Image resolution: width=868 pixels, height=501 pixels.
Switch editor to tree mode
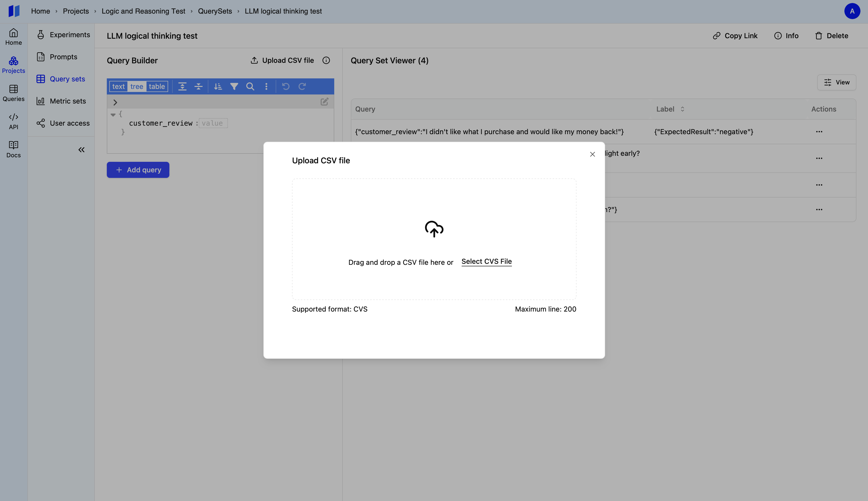tap(137, 86)
